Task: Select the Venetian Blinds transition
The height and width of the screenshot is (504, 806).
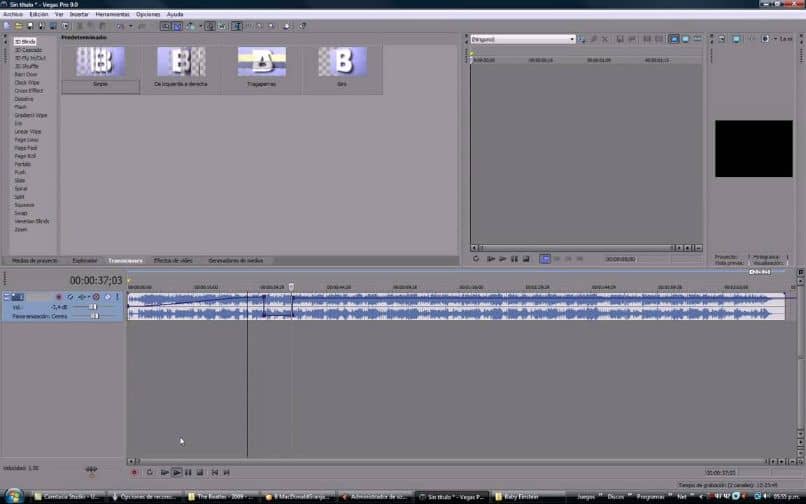Action: pos(32,222)
